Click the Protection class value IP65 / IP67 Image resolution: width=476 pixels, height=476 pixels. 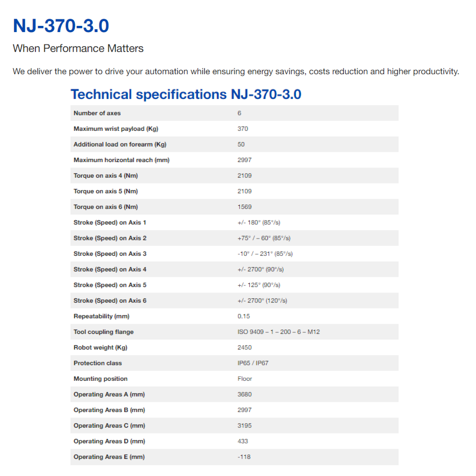253,363
